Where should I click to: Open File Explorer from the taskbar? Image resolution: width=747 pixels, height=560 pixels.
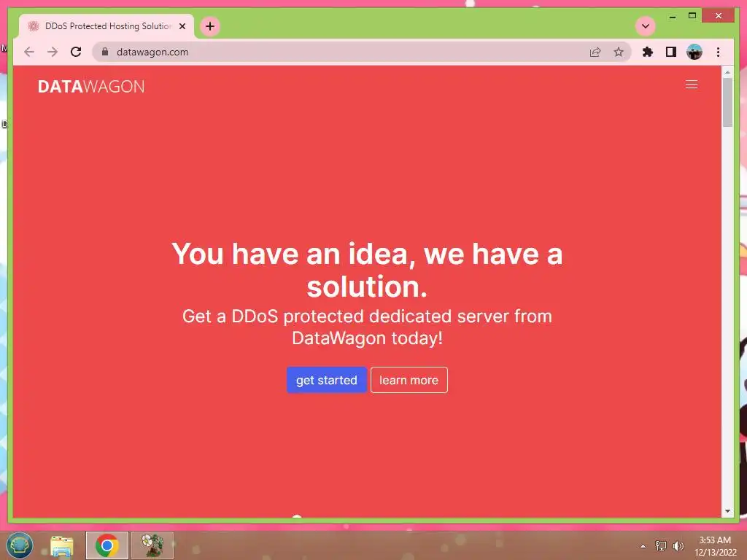coord(62,545)
